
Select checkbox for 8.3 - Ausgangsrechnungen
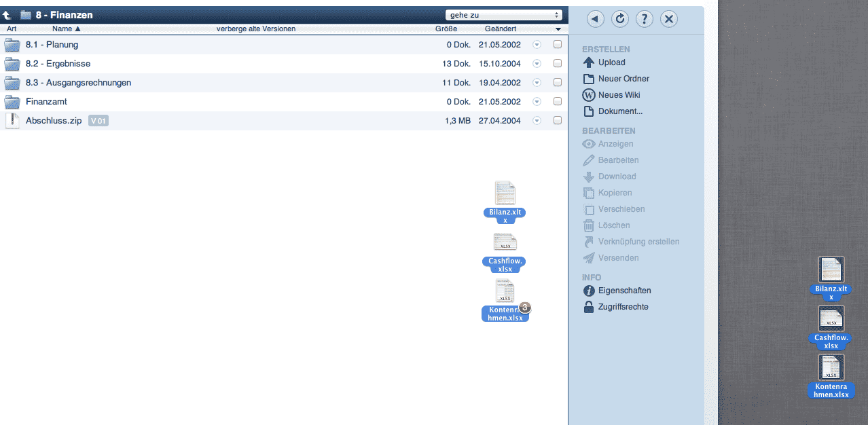pos(558,83)
